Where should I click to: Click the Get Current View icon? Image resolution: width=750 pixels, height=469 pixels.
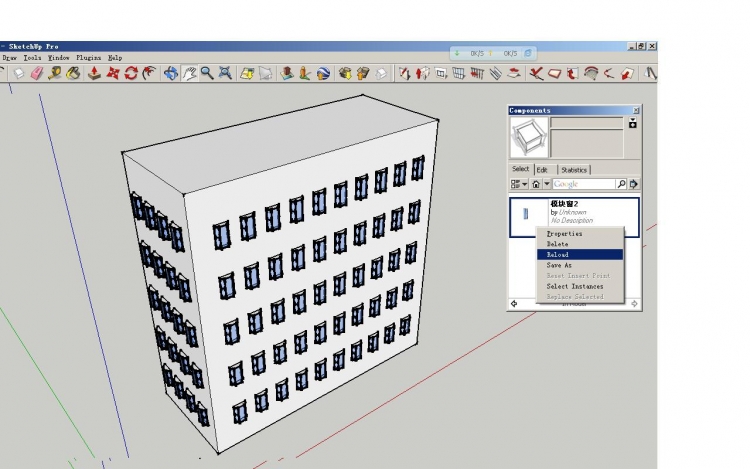(x=247, y=73)
